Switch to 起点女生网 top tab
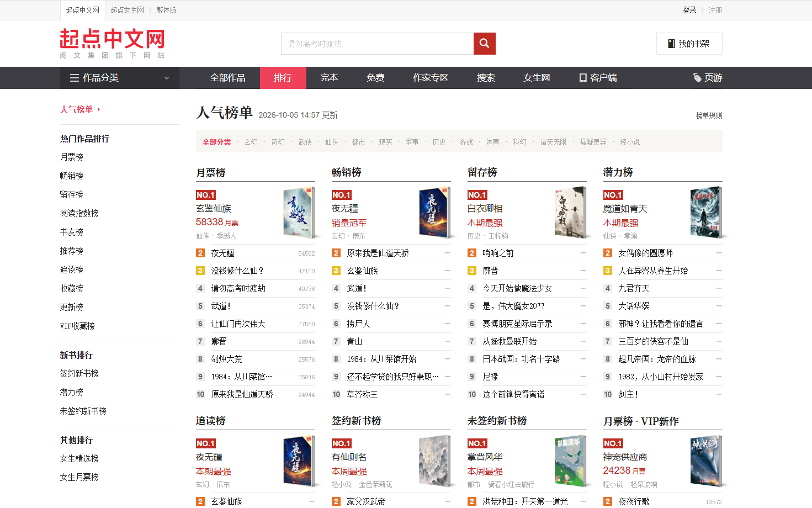The width and height of the screenshot is (812, 508). pyautogui.click(x=127, y=10)
